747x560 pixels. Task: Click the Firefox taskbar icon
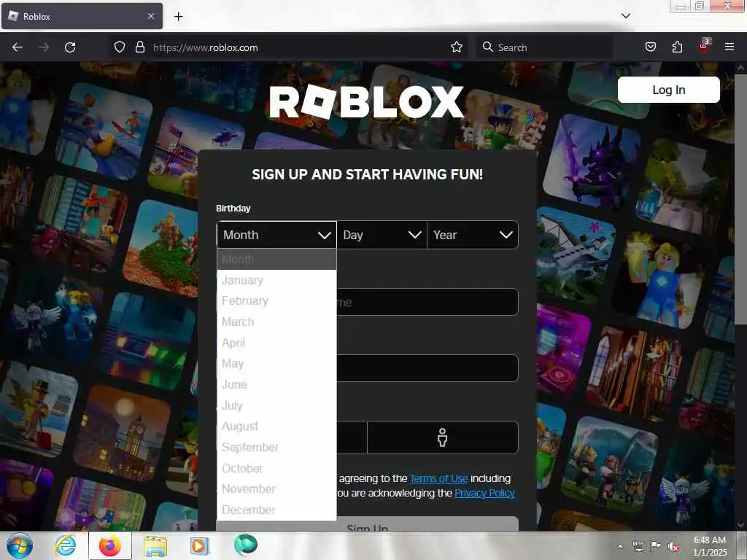[110, 545]
